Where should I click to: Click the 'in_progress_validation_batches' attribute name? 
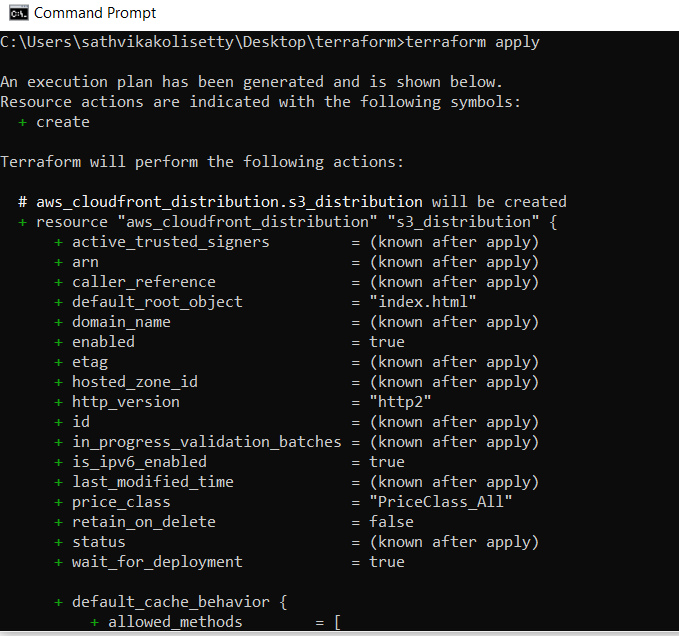click(x=207, y=442)
